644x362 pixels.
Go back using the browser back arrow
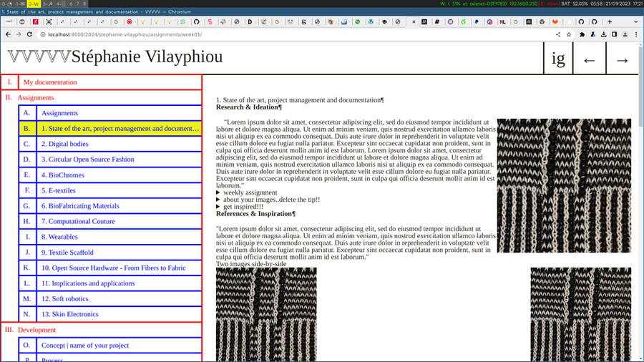pos(8,34)
